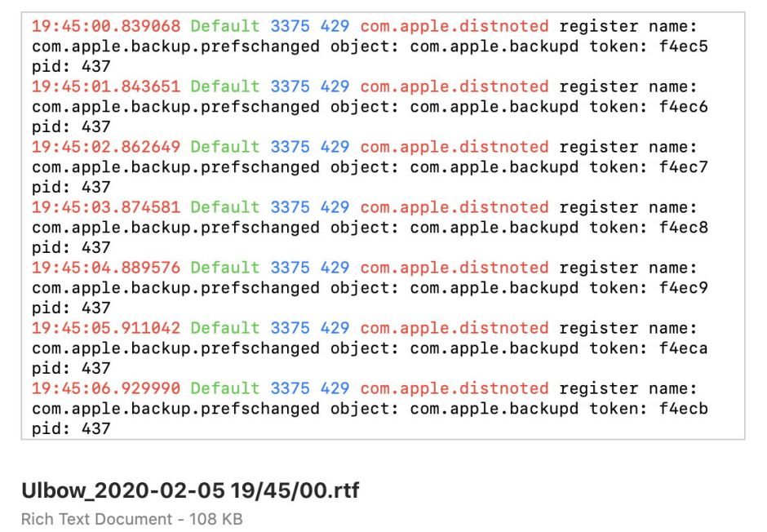Select the token value f4eca

point(684,348)
